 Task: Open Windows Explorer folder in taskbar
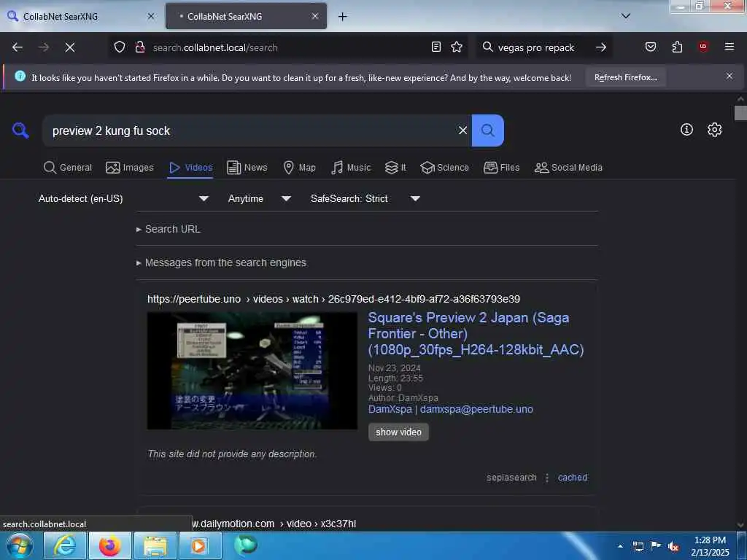point(155,545)
